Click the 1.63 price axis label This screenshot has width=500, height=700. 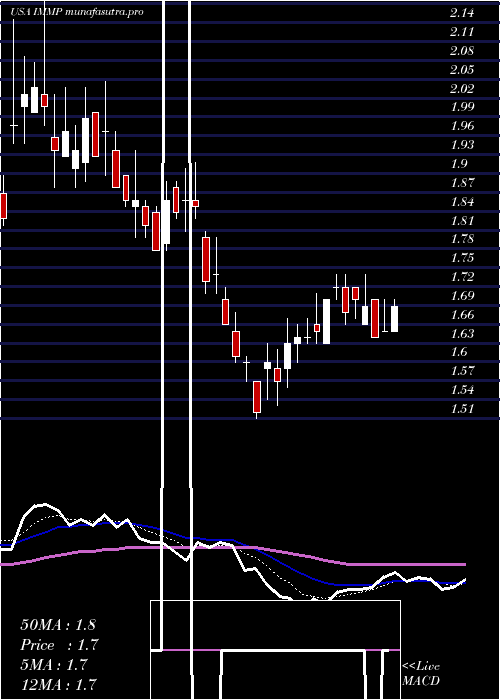point(462,333)
